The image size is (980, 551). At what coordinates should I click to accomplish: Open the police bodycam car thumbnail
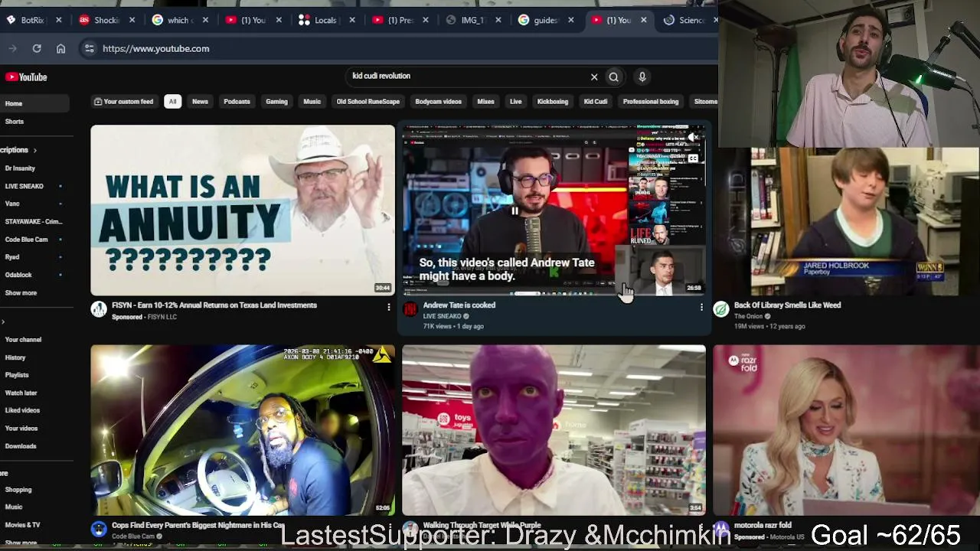[243, 430]
